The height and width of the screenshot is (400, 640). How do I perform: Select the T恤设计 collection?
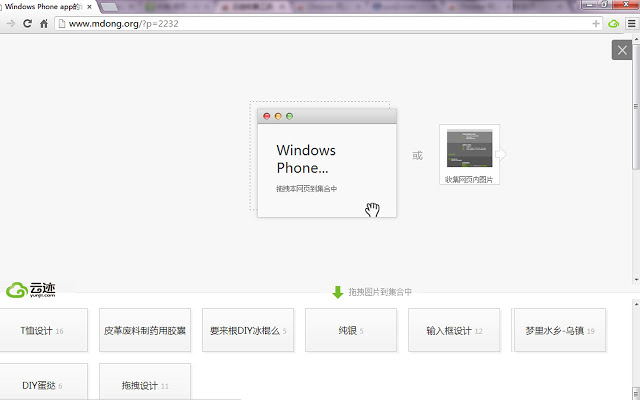pyautogui.click(x=42, y=330)
